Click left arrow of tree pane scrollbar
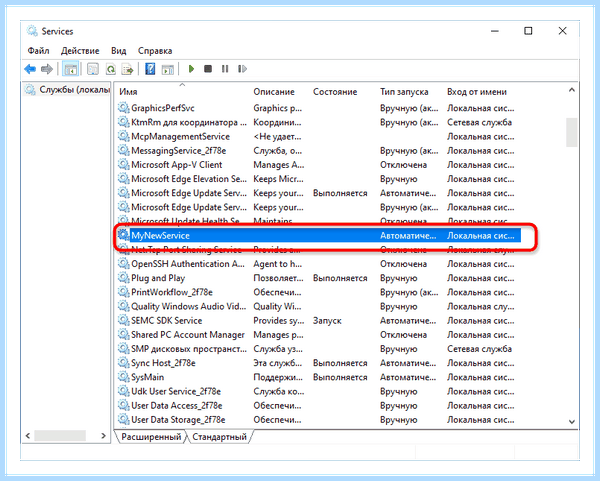The image size is (600, 481). pyautogui.click(x=28, y=435)
